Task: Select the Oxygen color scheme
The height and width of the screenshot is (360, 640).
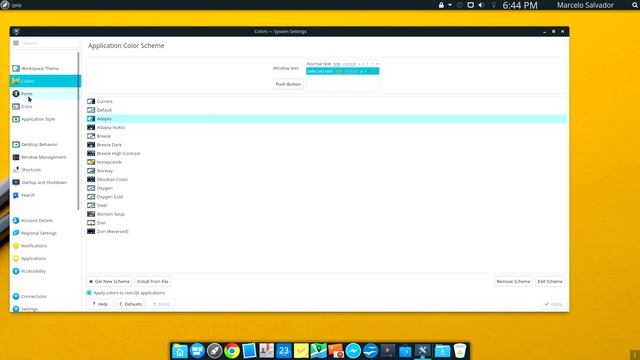Action: (327, 188)
